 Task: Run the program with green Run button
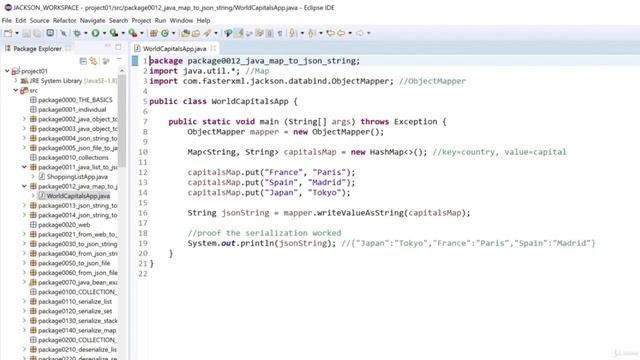pyautogui.click(x=95, y=33)
